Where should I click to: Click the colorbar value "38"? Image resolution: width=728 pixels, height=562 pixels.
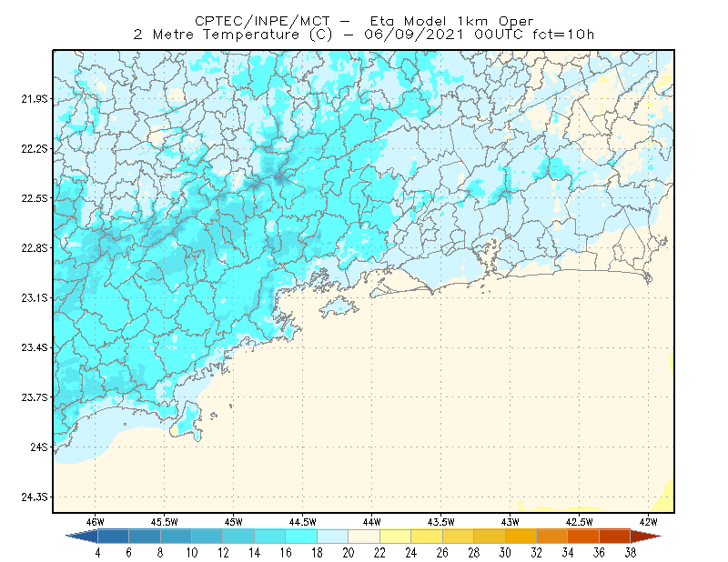[x=631, y=553]
